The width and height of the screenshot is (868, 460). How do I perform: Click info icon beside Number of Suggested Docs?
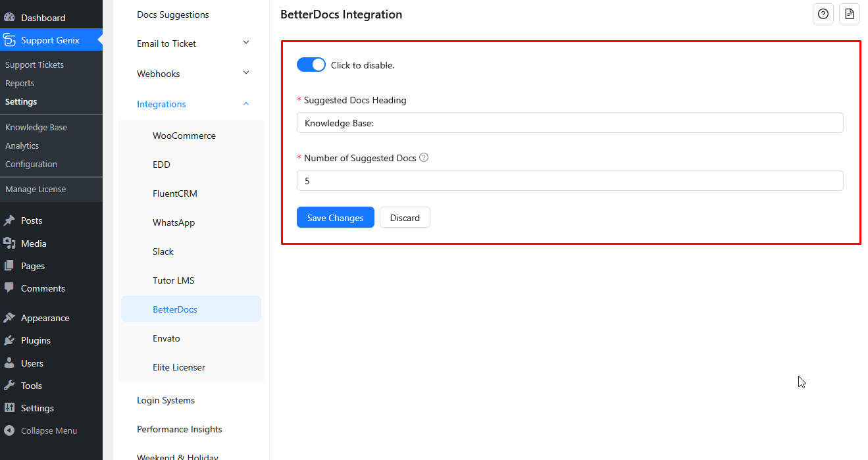click(x=424, y=157)
